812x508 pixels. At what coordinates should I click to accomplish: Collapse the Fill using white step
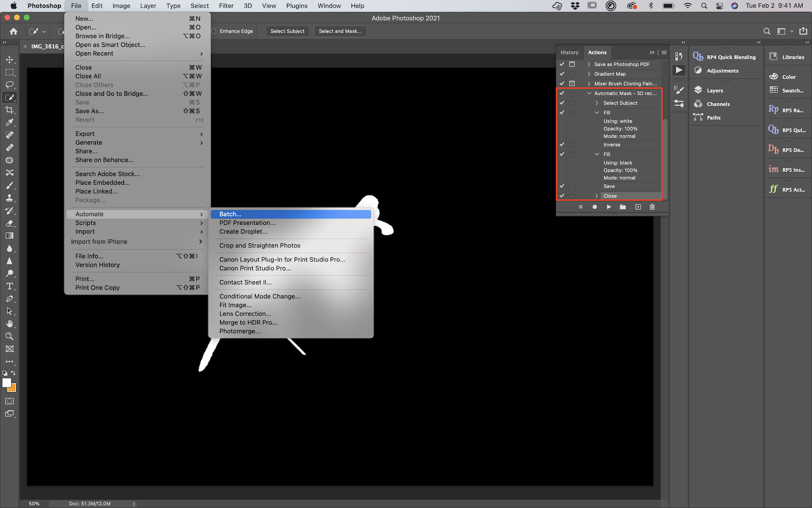click(x=597, y=112)
